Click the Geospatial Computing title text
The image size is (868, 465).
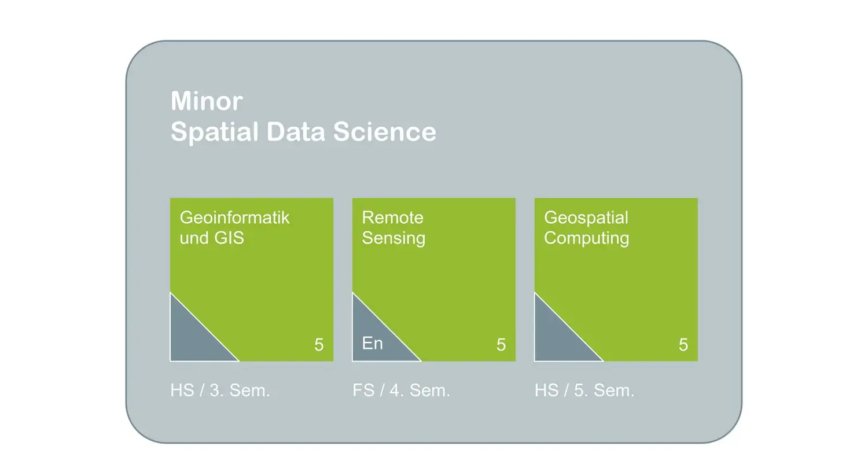click(586, 228)
